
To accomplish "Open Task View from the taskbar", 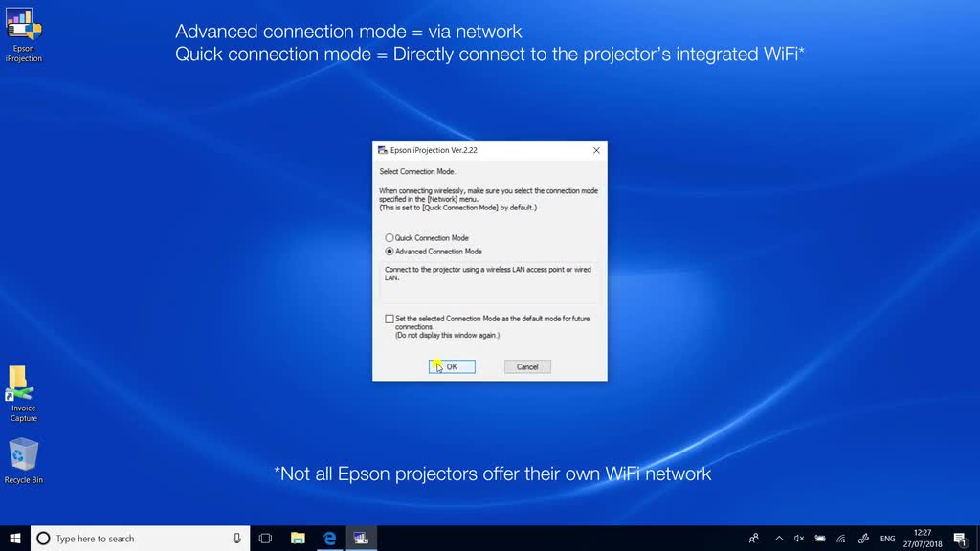I will (266, 538).
